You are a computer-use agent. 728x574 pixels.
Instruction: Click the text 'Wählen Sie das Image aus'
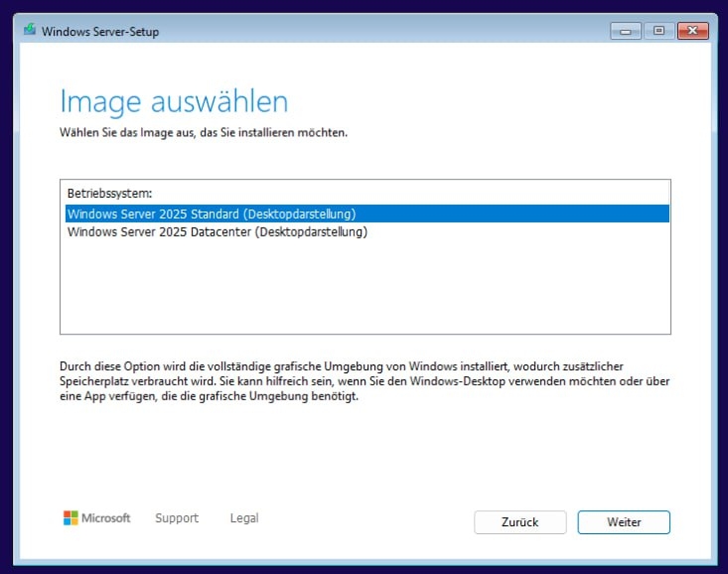(127, 132)
